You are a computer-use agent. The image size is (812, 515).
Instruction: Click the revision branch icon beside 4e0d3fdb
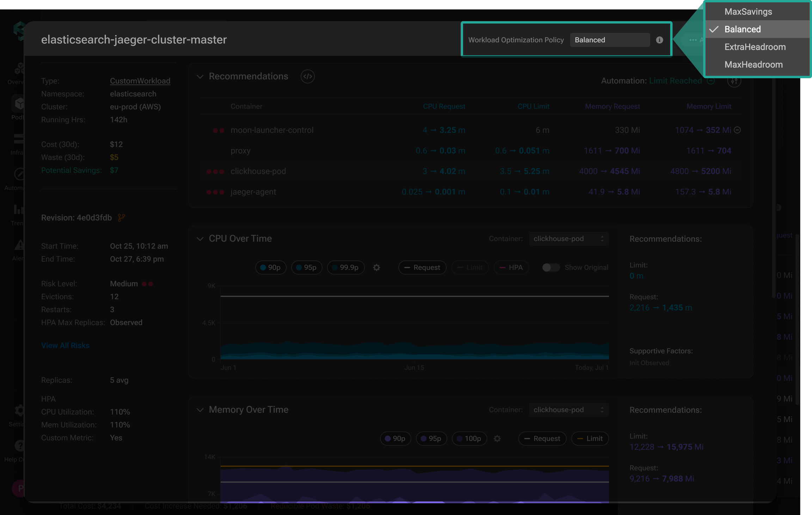(x=121, y=218)
